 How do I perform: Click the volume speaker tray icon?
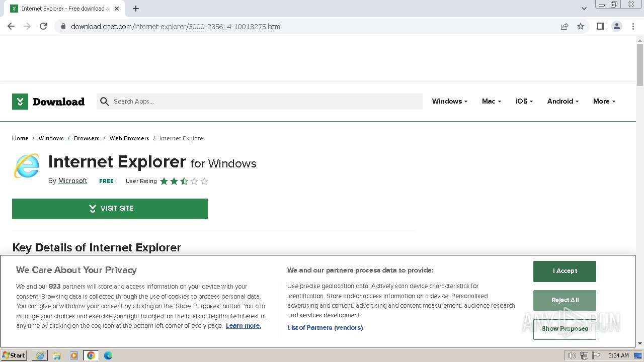[x=572, y=355]
